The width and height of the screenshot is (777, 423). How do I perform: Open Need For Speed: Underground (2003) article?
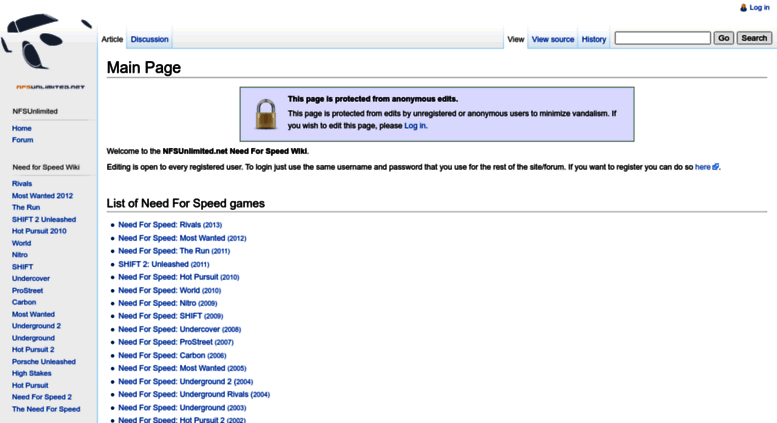[x=182, y=408]
